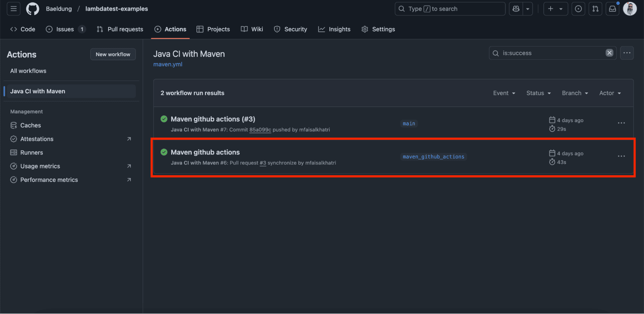644x314 pixels.
Task: Clear the is:success filter text
Action: pyautogui.click(x=609, y=53)
